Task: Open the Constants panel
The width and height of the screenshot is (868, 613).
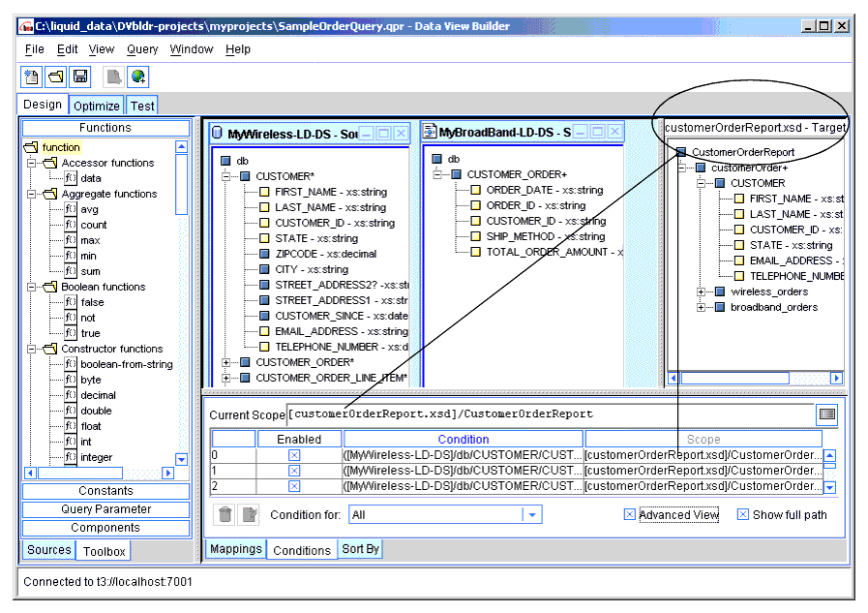Action: tap(105, 491)
